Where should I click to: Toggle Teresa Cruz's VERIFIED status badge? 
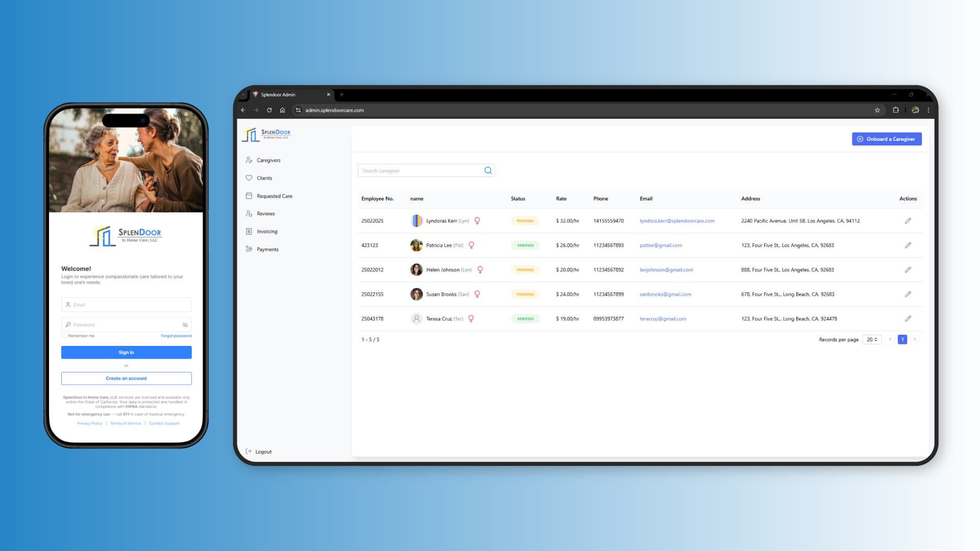click(525, 318)
